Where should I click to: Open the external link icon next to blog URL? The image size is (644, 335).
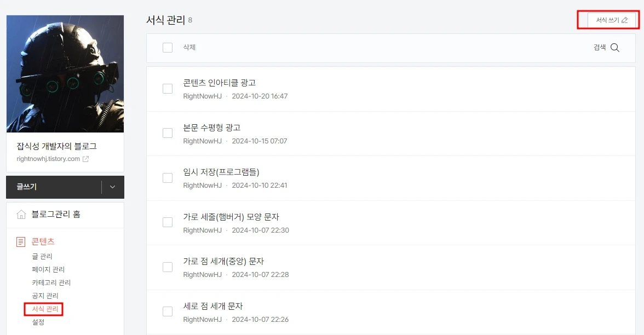click(x=85, y=159)
